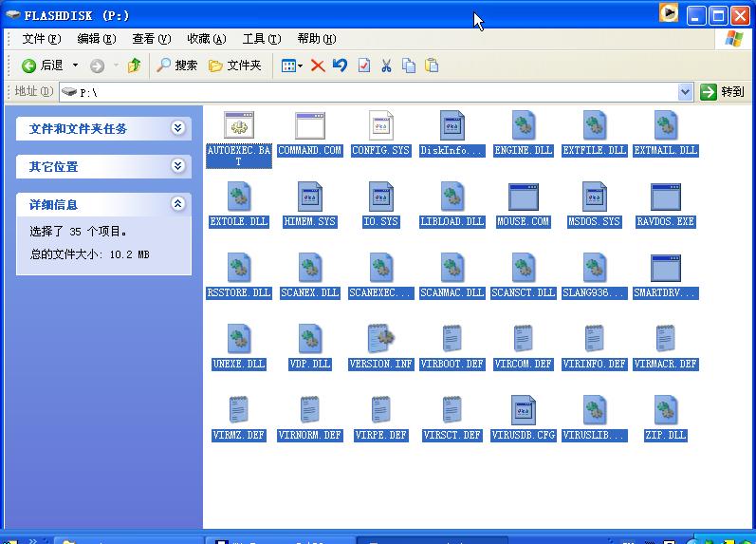
Task: Click the VIRNORM.DEF file name label
Action: 310,435
